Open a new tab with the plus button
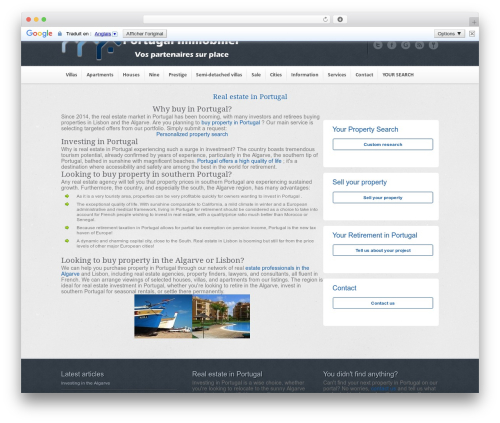The image size is (500, 423). (x=474, y=22)
